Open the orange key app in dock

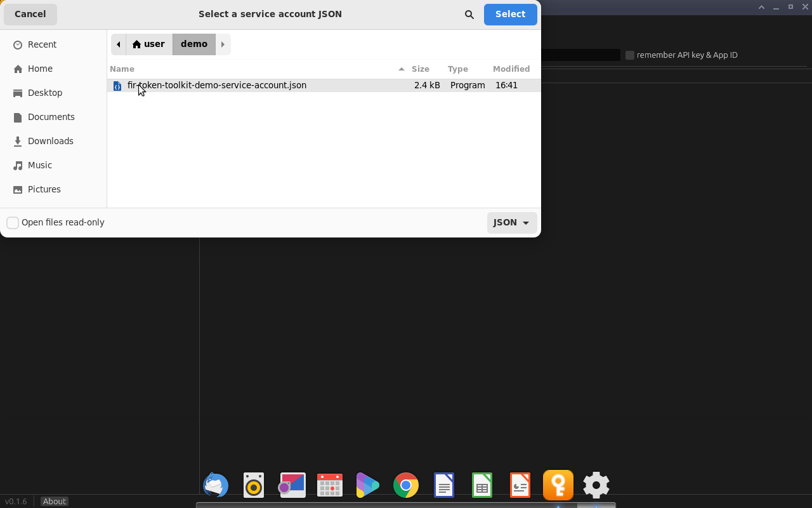(x=558, y=485)
